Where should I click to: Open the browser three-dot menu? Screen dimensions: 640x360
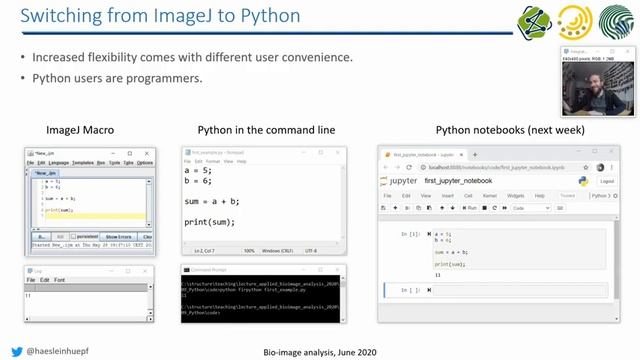[x=611, y=167]
